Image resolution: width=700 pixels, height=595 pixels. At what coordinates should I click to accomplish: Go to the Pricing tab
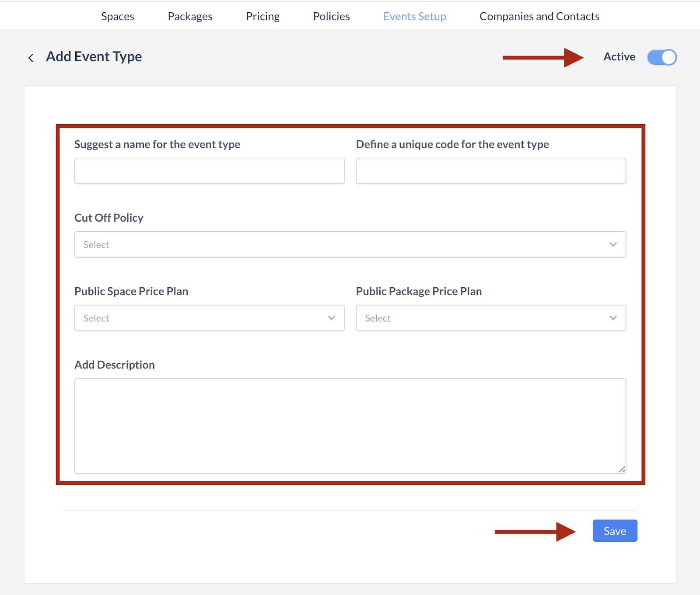pos(262,17)
